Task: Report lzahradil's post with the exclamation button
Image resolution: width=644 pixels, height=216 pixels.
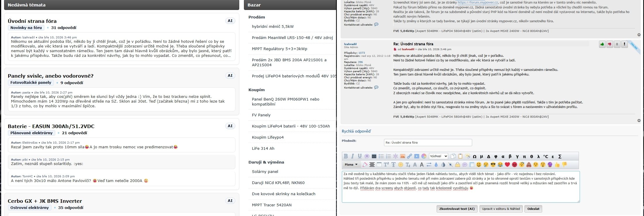Action: click(624, 44)
